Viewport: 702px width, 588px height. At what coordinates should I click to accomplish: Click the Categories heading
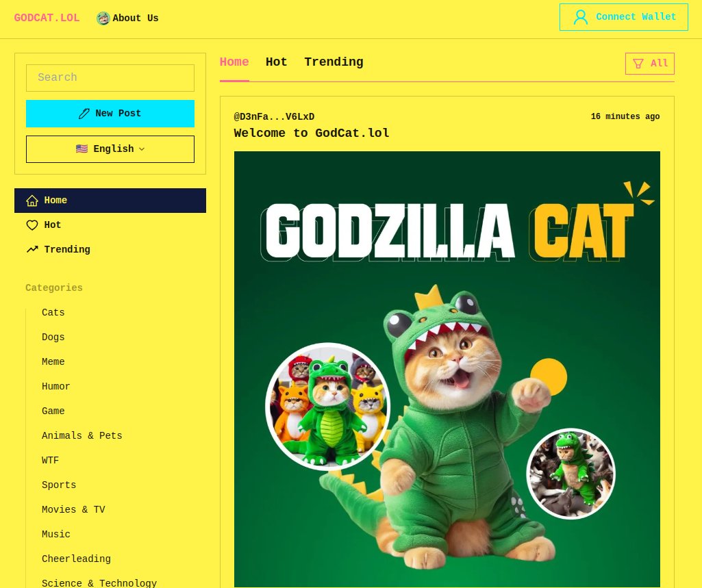(54, 287)
